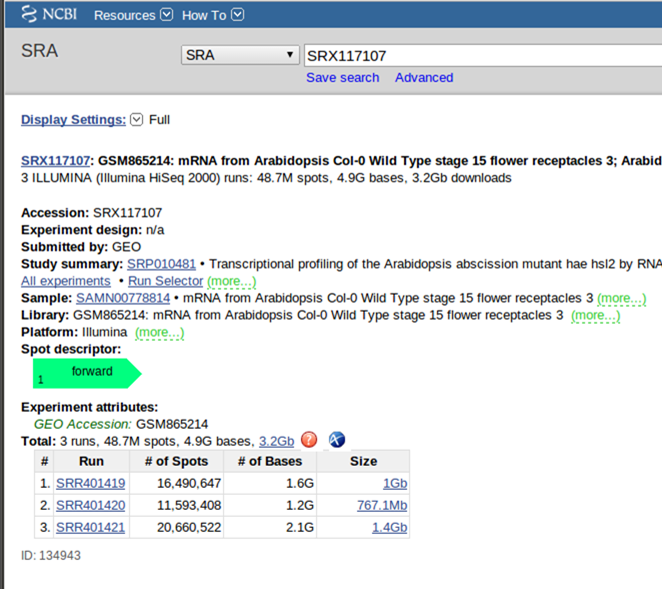This screenshot has width=662, height=589.
Task: Click the 'Experiment design: n/a' line
Action: (x=92, y=230)
